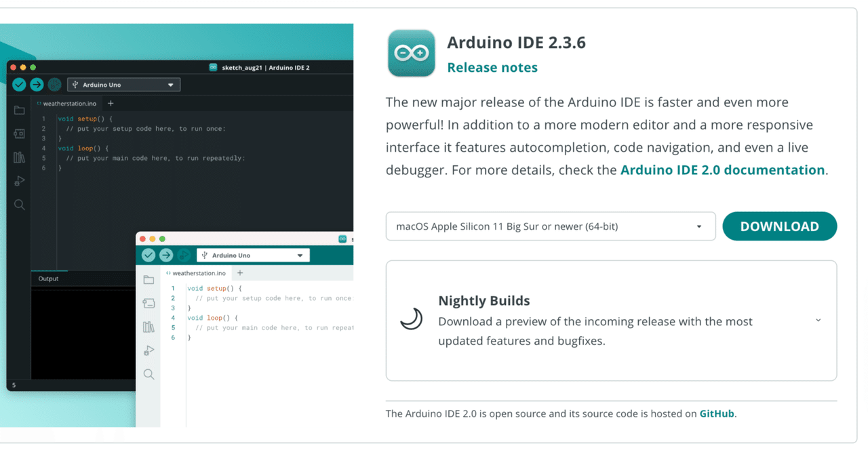Open the Sketchbook folder icon in dark IDE sidebar
This screenshot has width=868, height=454.
[x=19, y=110]
